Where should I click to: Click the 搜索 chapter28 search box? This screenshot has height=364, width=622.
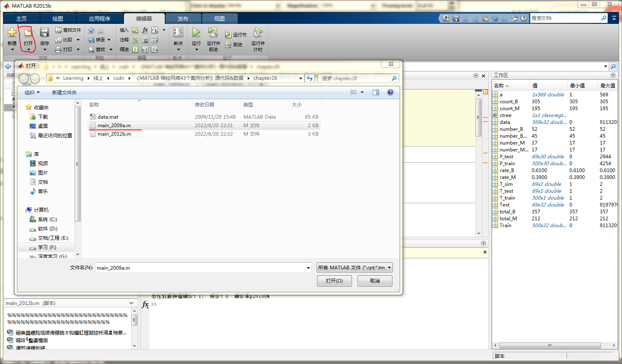point(358,78)
